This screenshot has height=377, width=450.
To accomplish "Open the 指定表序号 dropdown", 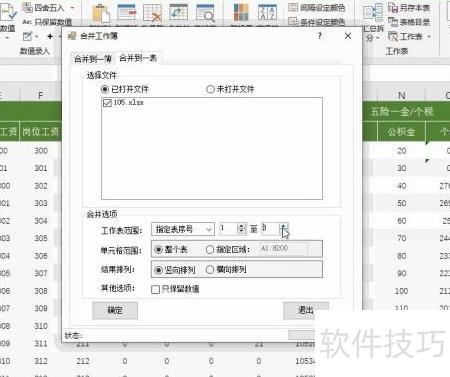I will point(183,229).
